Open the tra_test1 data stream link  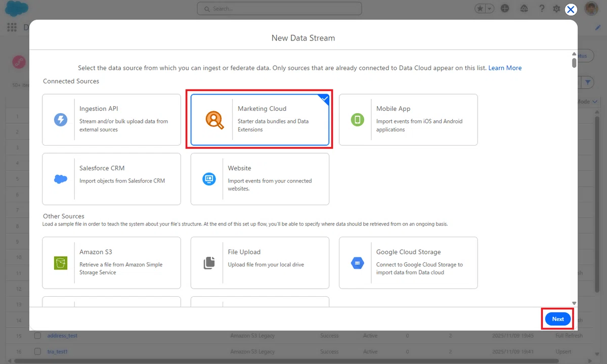coord(57,351)
